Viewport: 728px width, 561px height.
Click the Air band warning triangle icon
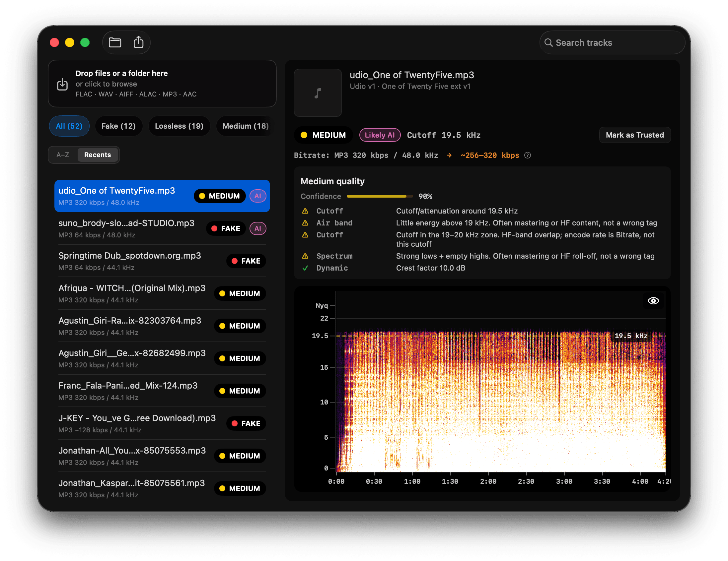tap(305, 223)
